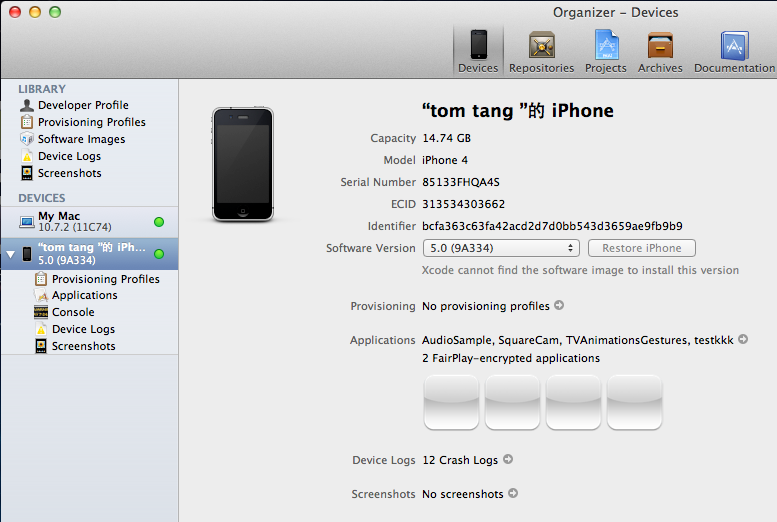
Task: Click the capacity value 14.74 GB
Action: [x=446, y=138]
